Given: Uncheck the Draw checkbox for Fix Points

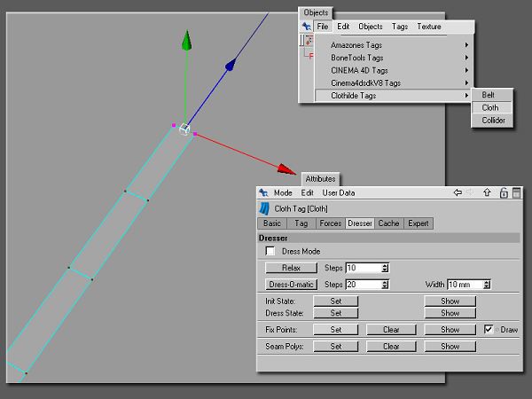Looking at the screenshot, I should click(489, 330).
